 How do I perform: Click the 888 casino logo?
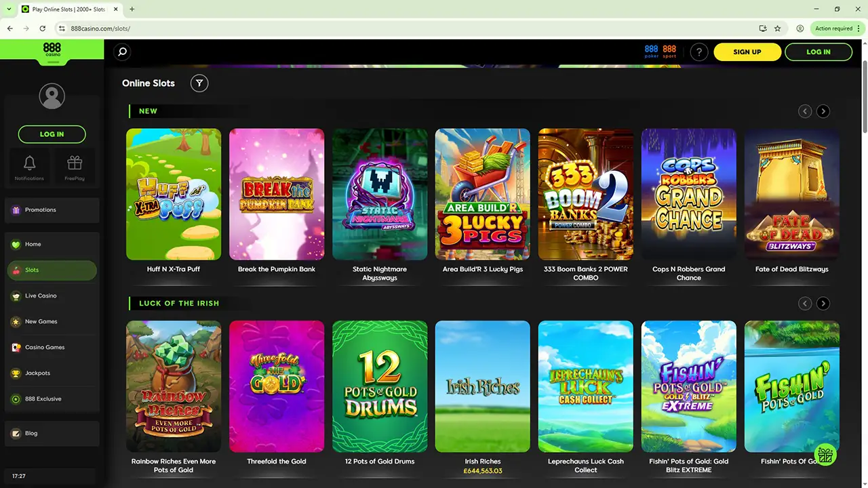tap(52, 50)
